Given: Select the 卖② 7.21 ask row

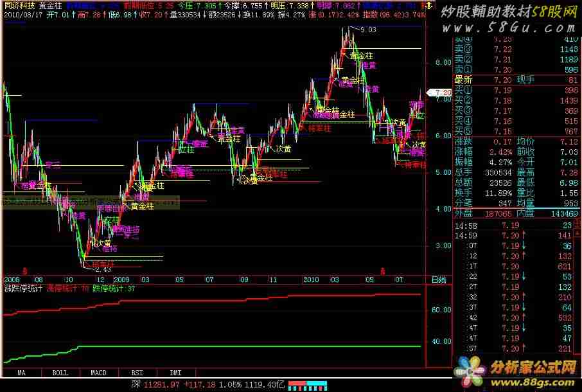Looking at the screenshot, I should point(516,59).
